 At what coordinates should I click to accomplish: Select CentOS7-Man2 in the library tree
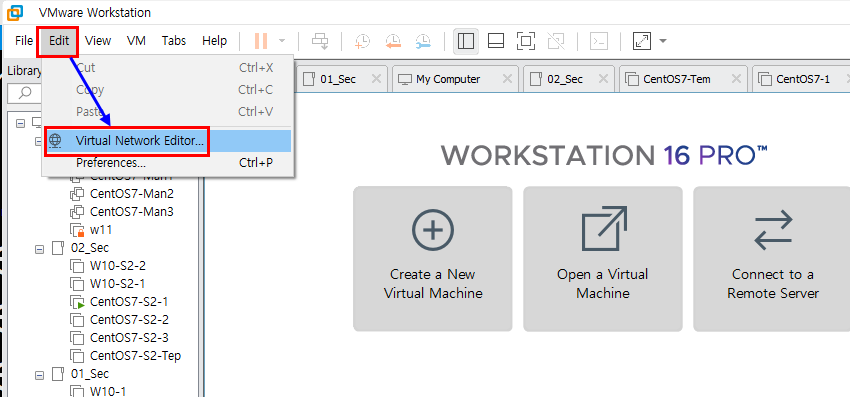click(131, 194)
